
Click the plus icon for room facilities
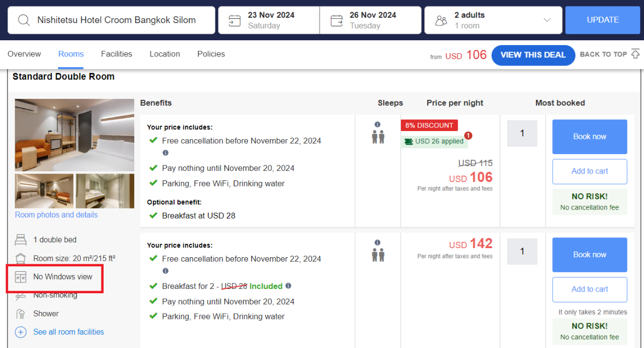click(20, 332)
